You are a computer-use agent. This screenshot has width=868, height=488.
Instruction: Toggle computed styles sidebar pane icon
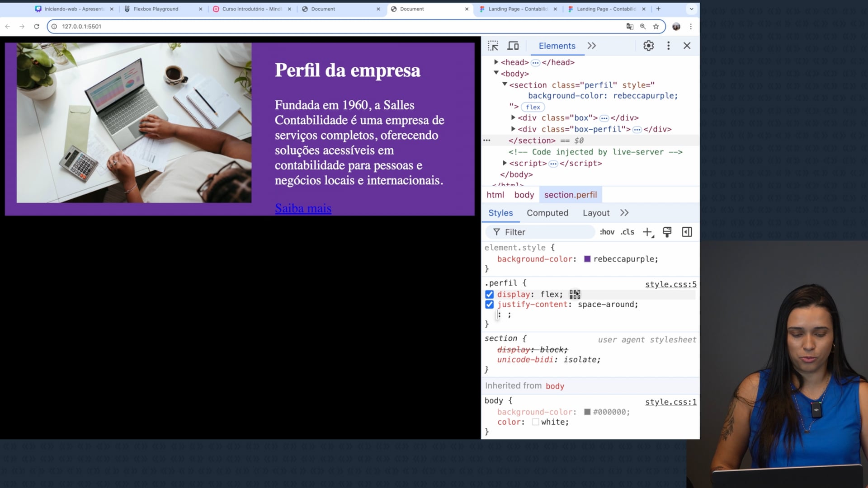click(x=687, y=232)
